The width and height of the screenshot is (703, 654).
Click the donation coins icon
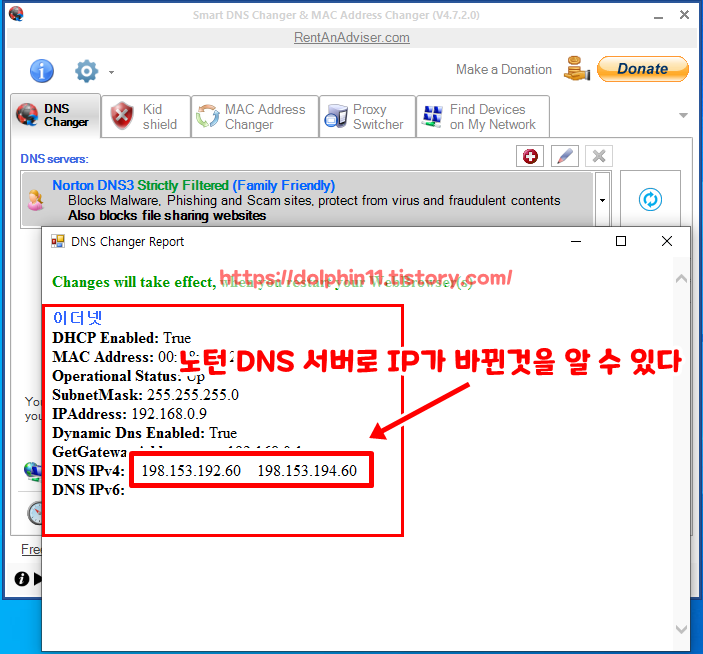[x=576, y=69]
